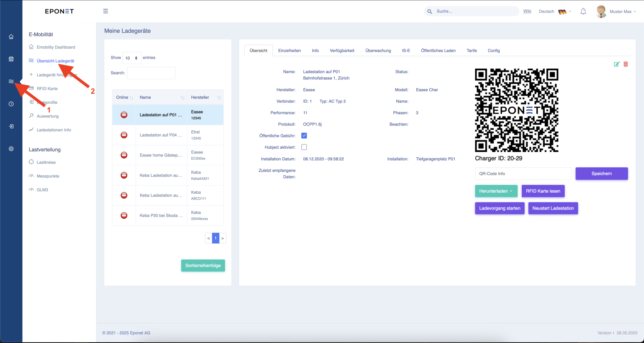
Task: Open the Öffentliches Laden tab
Action: (438, 51)
